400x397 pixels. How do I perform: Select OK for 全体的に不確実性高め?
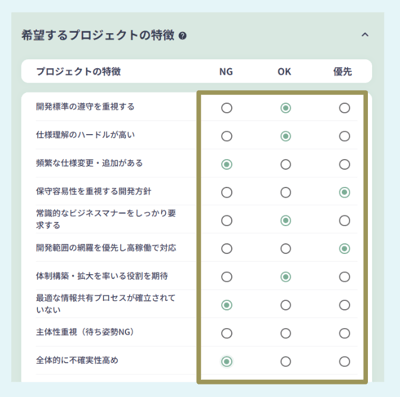[286, 361]
